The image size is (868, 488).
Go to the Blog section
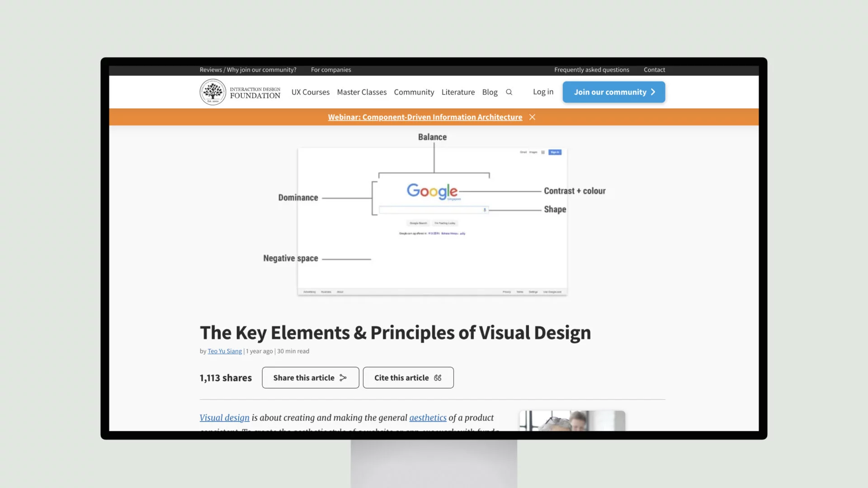click(x=490, y=92)
